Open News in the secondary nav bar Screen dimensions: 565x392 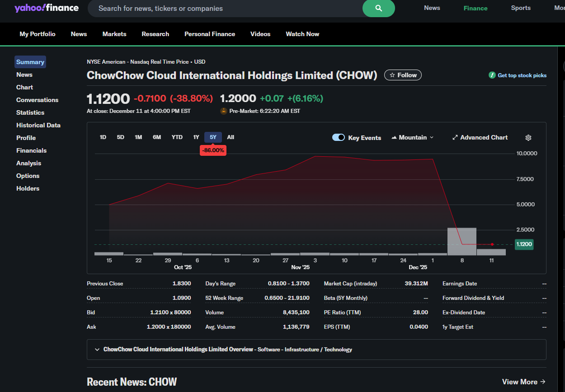(79, 34)
